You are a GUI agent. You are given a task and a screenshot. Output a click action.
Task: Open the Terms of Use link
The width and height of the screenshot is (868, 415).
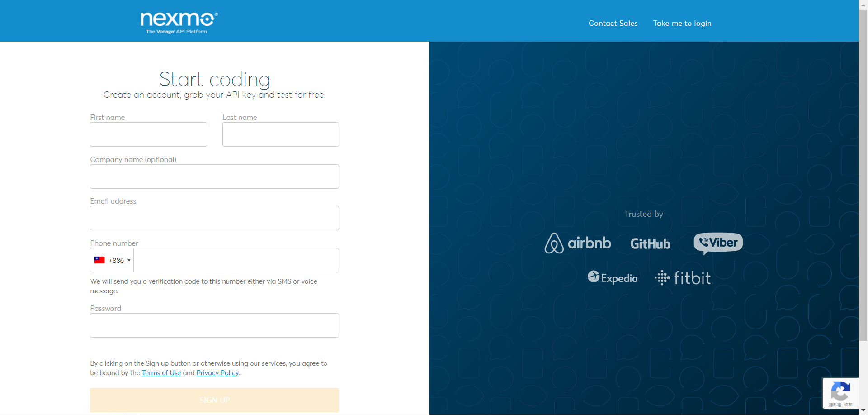click(x=161, y=373)
